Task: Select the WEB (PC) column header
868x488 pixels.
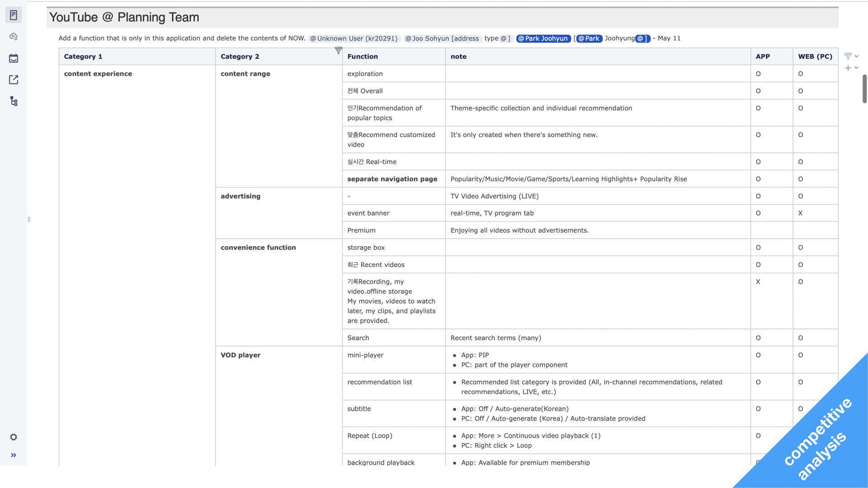Action: point(815,56)
